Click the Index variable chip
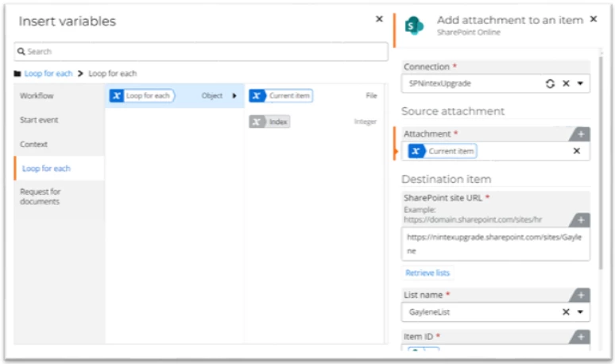The image size is (615, 364). tap(269, 122)
